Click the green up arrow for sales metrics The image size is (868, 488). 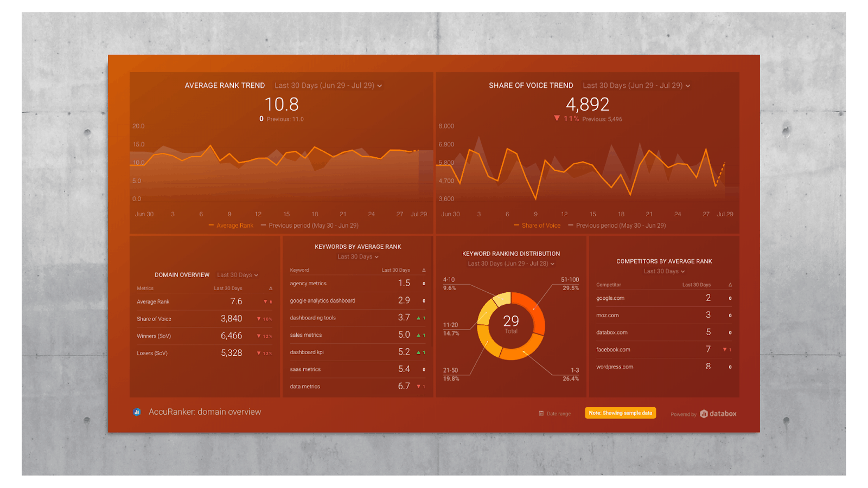(418, 336)
